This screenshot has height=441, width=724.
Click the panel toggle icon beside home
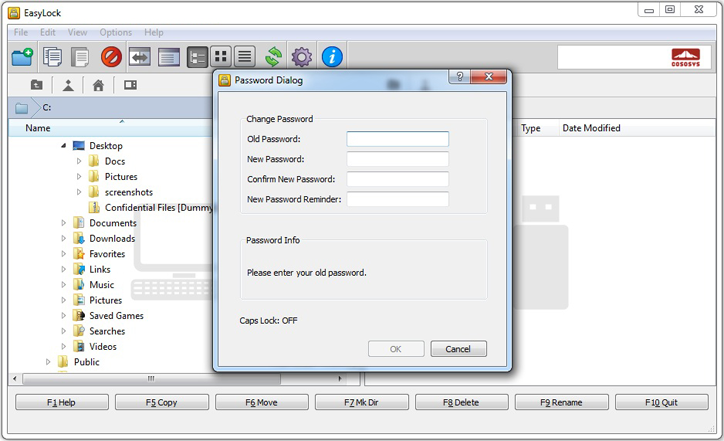pos(130,85)
